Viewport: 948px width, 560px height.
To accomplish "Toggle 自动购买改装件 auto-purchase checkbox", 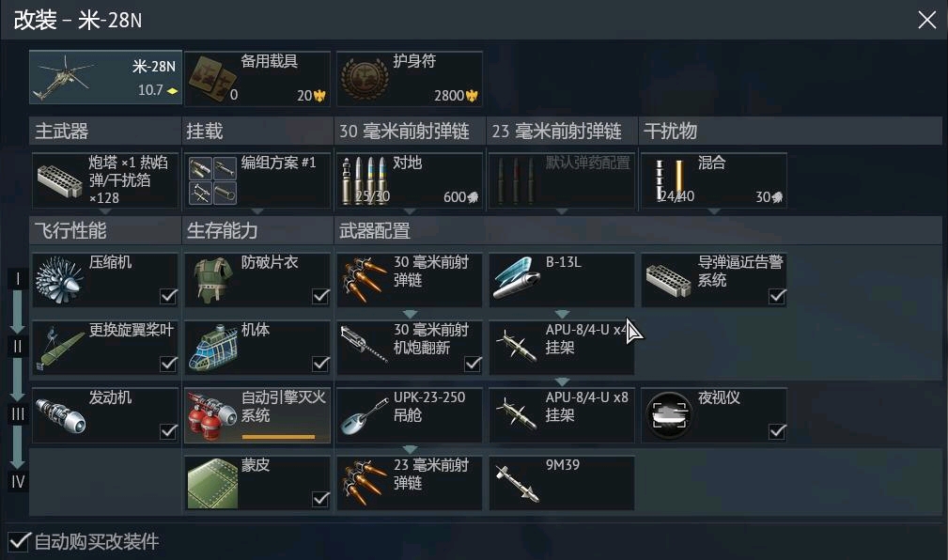I will (19, 540).
